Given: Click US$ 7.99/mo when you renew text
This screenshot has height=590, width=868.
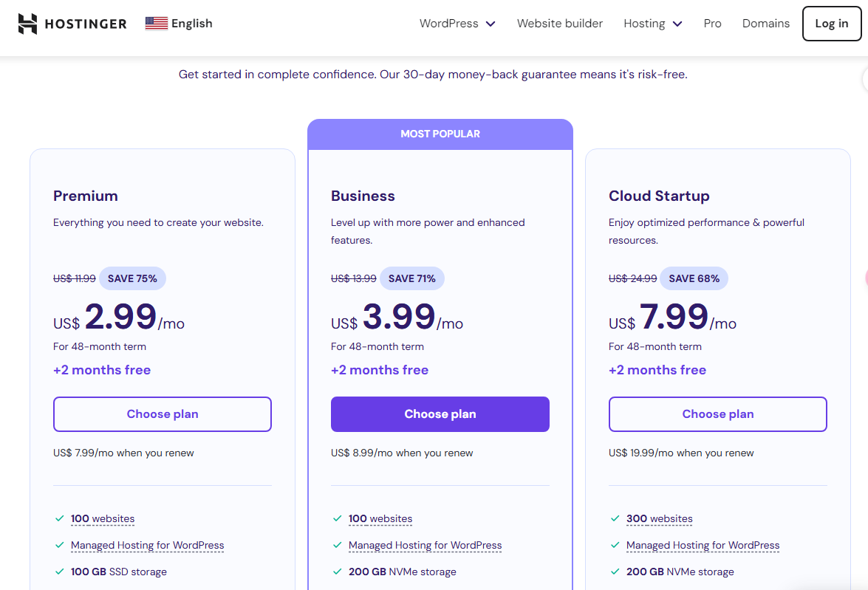Looking at the screenshot, I should pos(123,453).
